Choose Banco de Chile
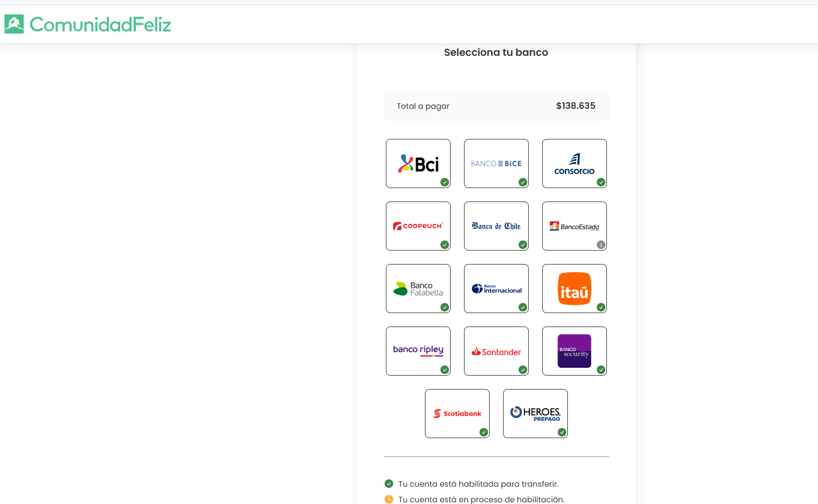Viewport: 818px width, 504px height. (496, 226)
